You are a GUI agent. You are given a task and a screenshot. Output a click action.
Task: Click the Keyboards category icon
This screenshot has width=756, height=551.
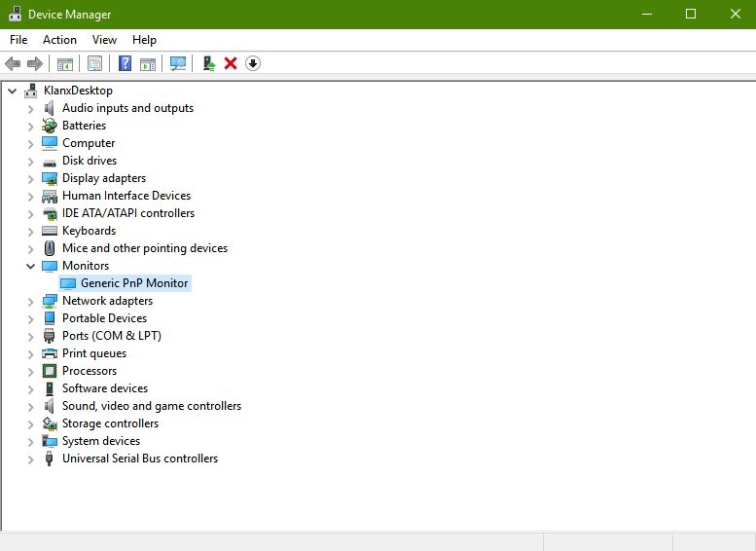pyautogui.click(x=50, y=231)
